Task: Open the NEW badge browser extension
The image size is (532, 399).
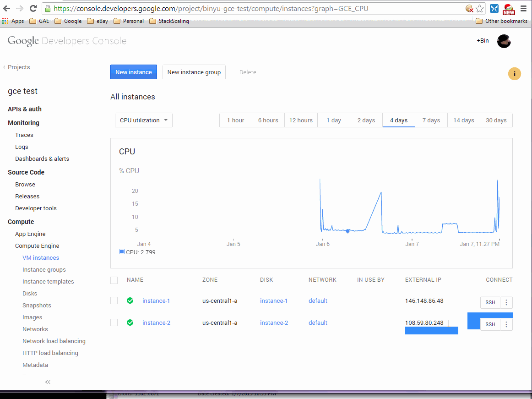Action: 509,9
